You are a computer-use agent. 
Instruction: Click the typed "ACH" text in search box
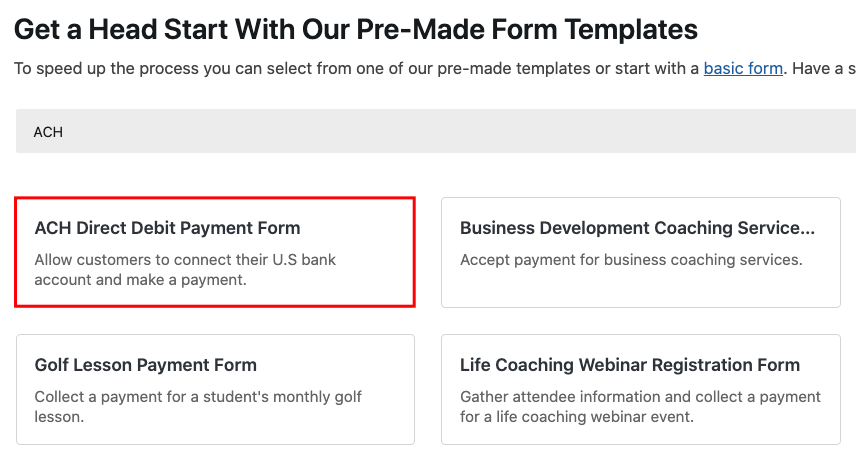48,132
